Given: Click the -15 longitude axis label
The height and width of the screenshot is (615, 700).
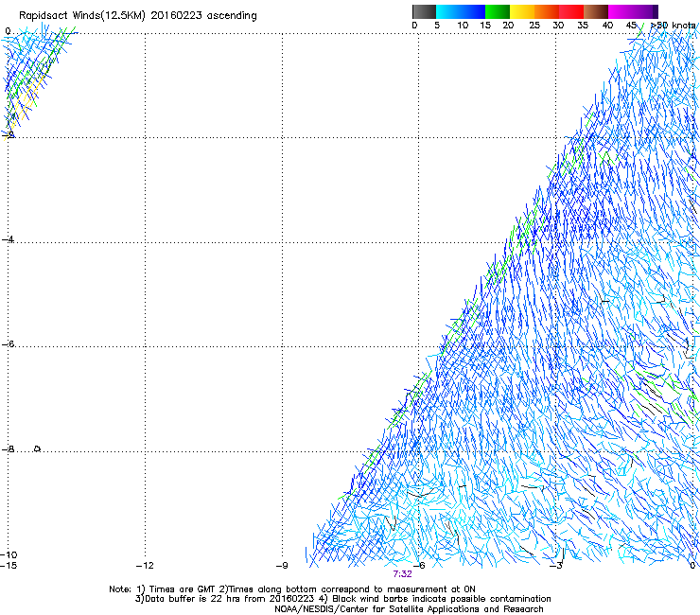Looking at the screenshot, I should [x=9, y=566].
